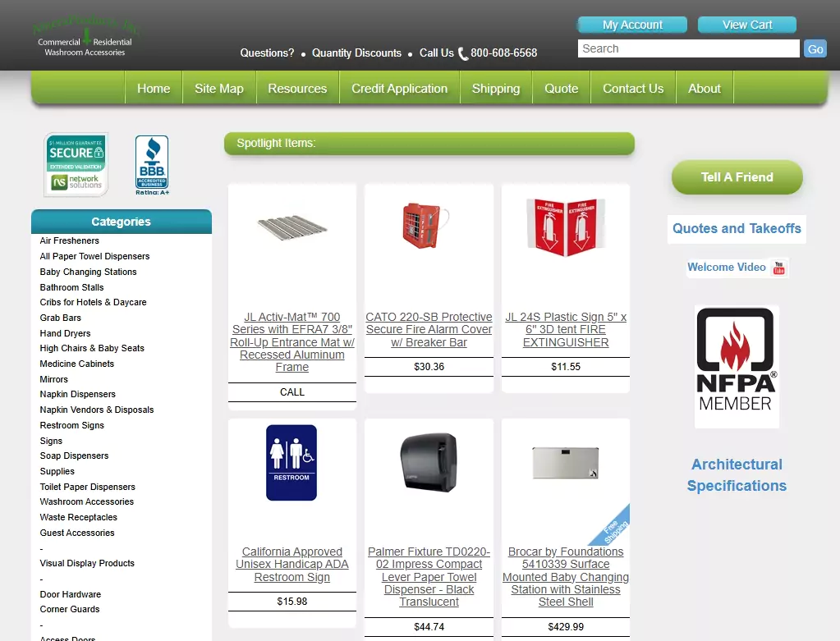
Task: Open the Home menu item
Action: click(x=154, y=89)
